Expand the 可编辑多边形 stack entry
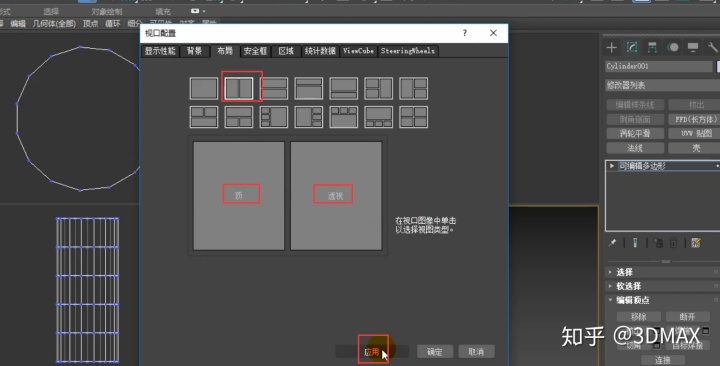Image resolution: width=720 pixels, height=366 pixels. [612, 166]
